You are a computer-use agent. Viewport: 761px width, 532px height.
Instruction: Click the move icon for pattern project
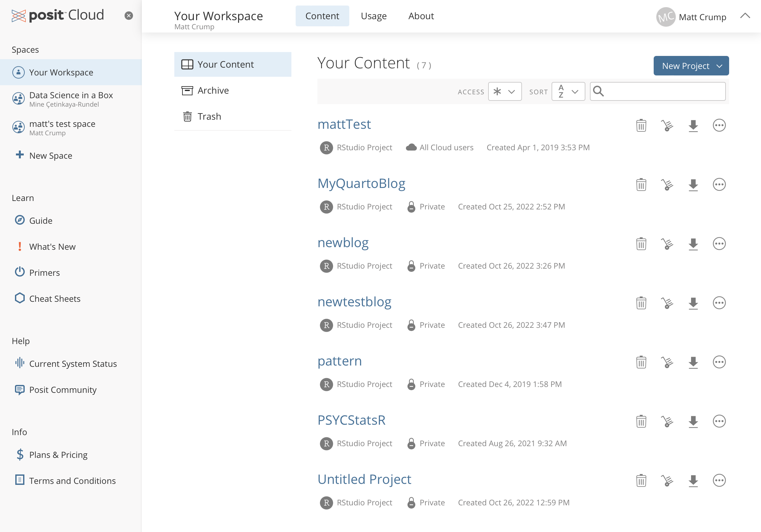point(667,362)
